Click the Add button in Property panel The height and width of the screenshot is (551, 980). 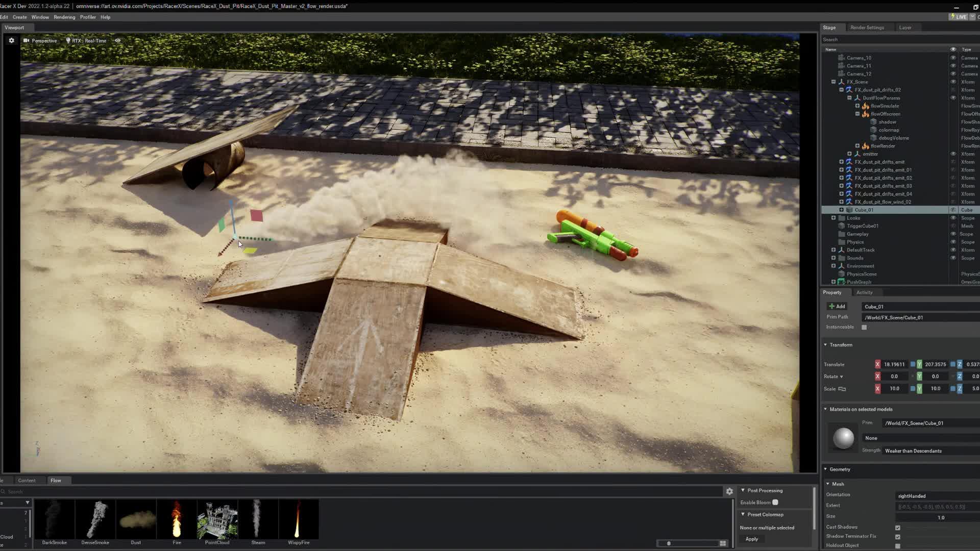coord(837,306)
